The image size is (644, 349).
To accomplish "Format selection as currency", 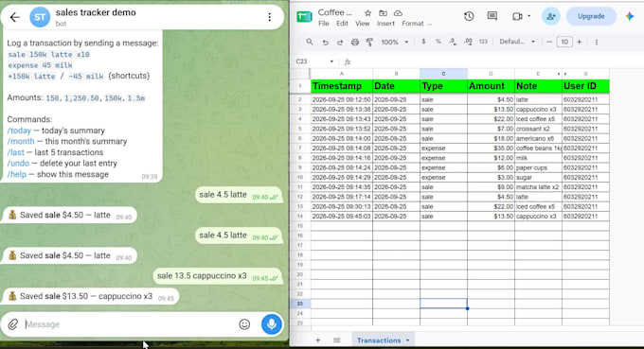I will click(423, 42).
